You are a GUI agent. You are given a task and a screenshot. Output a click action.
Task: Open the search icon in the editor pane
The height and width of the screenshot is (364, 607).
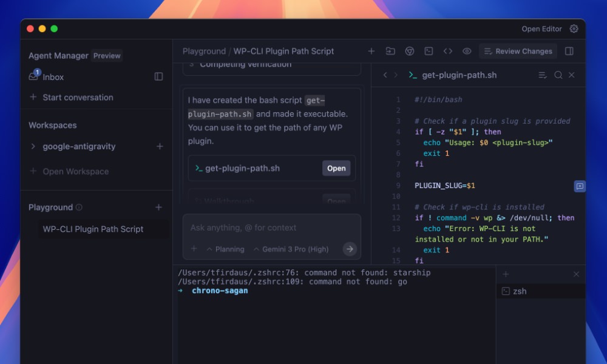[x=558, y=75]
